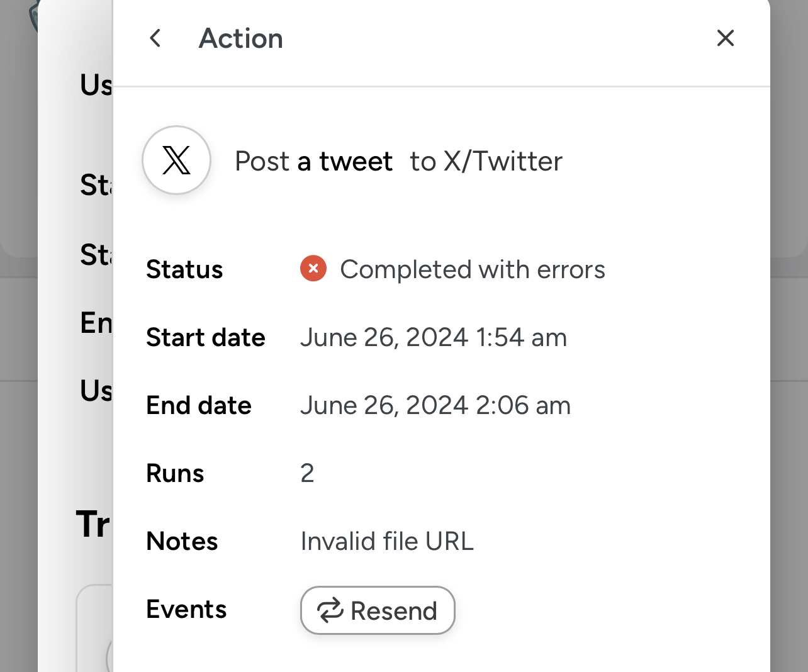The width and height of the screenshot is (808, 672).
Task: Click the Notes field label
Action: pyautogui.click(x=182, y=541)
